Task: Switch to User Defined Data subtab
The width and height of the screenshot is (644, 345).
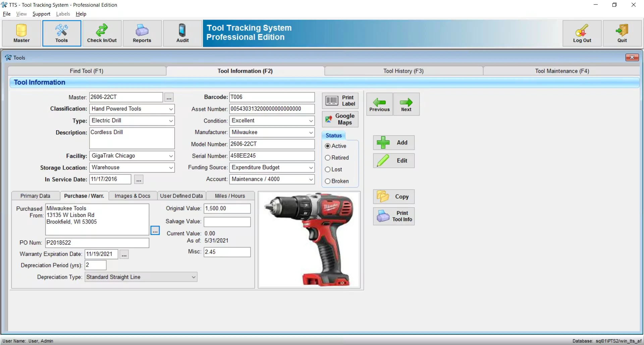Action: point(181,196)
